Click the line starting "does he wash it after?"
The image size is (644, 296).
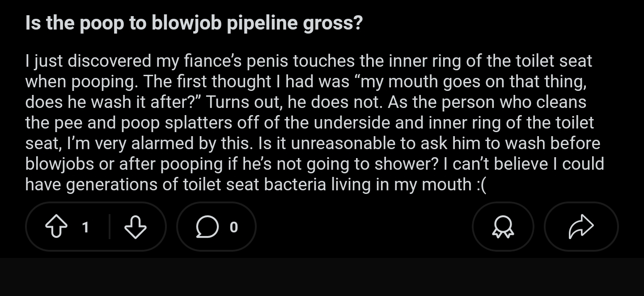coord(305,102)
